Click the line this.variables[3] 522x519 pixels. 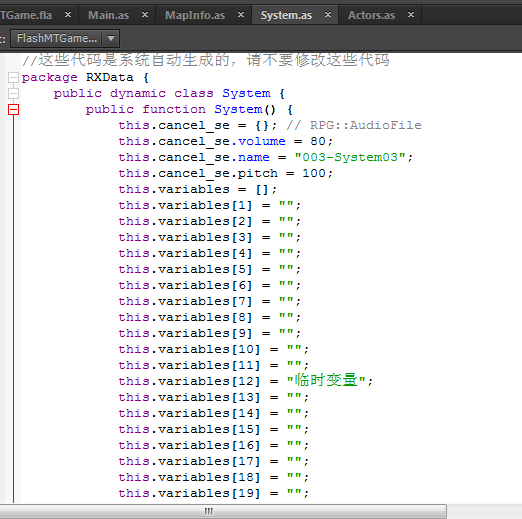tap(210, 237)
